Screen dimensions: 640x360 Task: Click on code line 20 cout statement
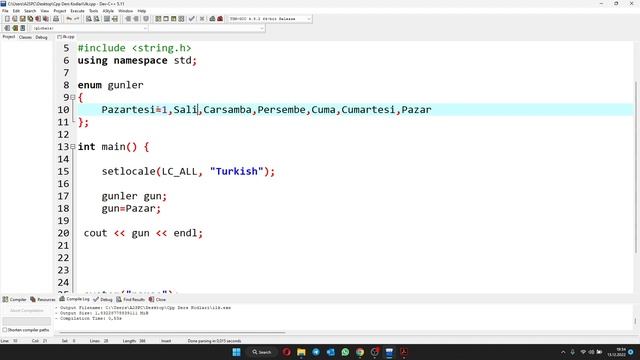click(x=143, y=233)
